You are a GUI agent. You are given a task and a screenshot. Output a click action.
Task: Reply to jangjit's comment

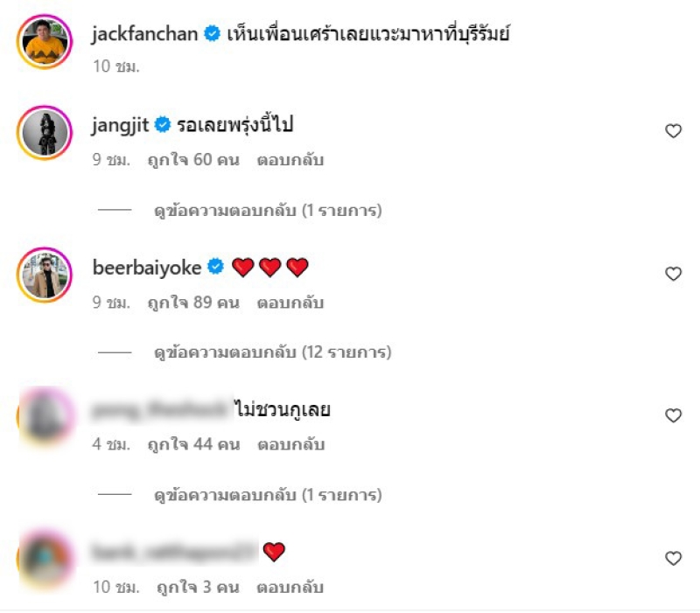pos(290,160)
